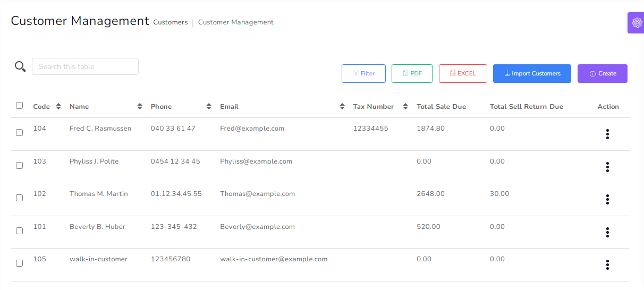The image size is (644, 290).
Task: Open action menu for Phyliss J. Polite
Action: (607, 167)
